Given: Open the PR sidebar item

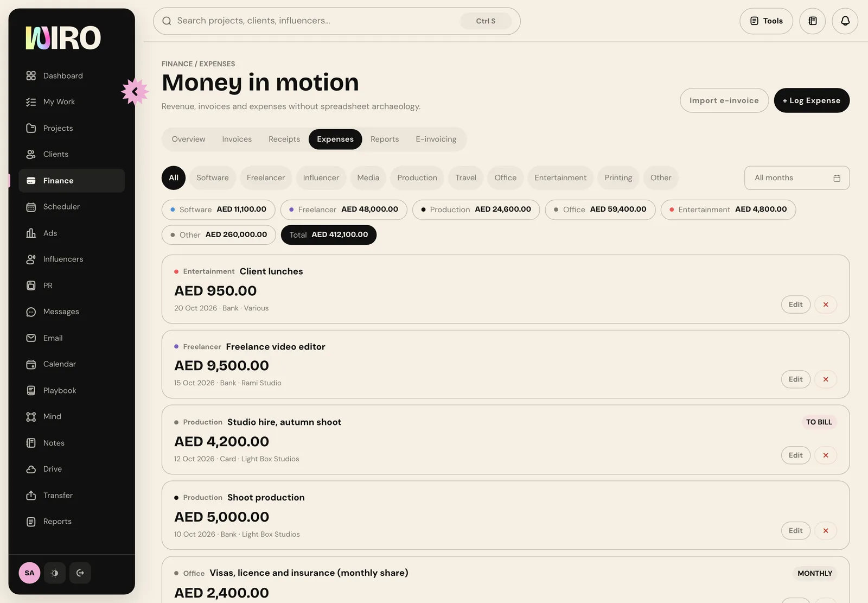Looking at the screenshot, I should (x=72, y=285).
